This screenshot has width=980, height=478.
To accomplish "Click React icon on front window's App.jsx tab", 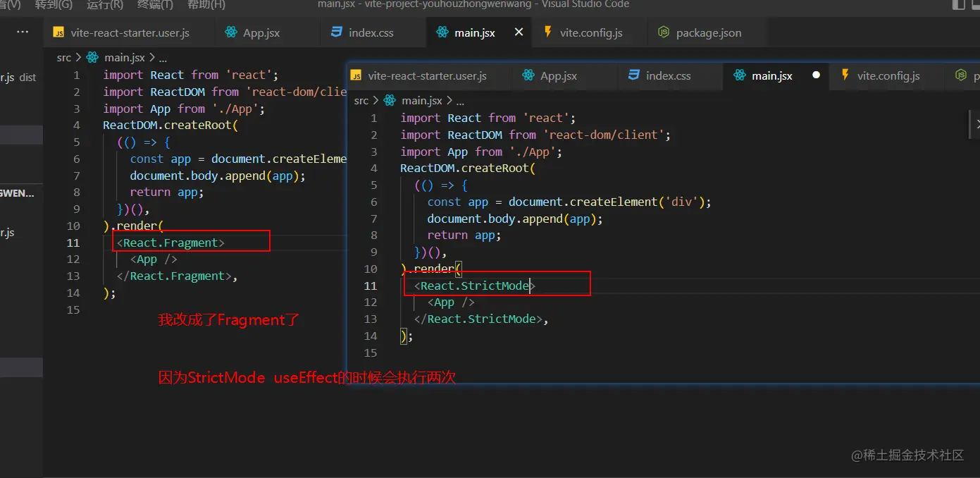I will 528,75.
